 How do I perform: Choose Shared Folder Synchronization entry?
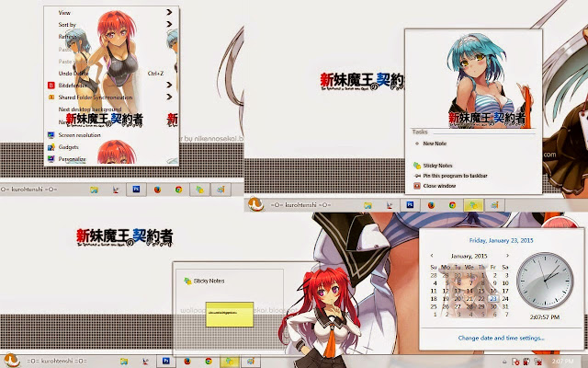click(96, 98)
